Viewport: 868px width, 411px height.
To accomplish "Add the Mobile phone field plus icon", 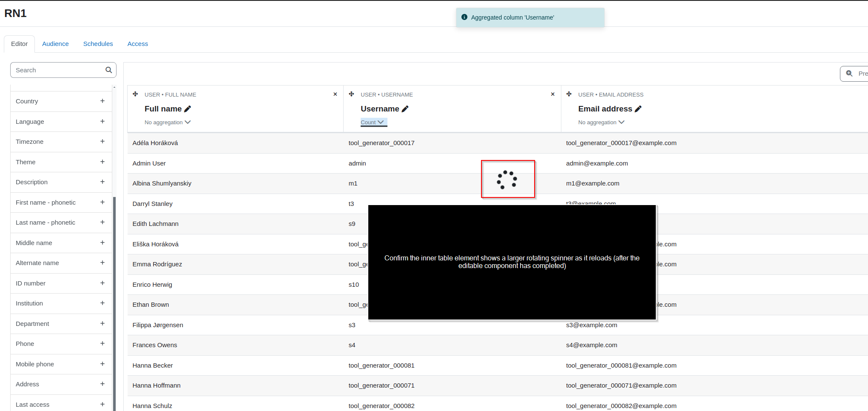I will (x=102, y=364).
